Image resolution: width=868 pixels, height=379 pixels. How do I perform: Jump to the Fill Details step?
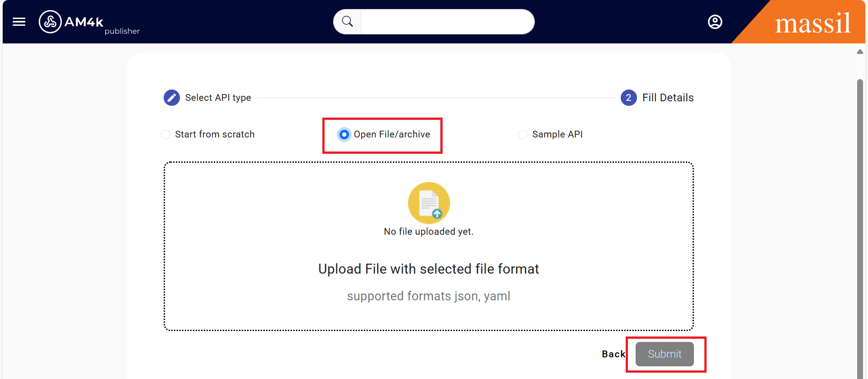click(x=668, y=98)
